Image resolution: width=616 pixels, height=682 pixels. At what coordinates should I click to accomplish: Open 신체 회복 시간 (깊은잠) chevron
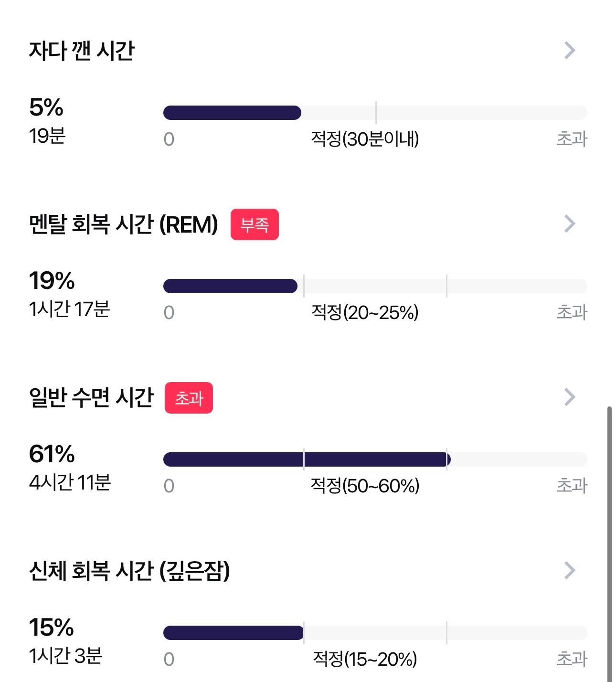point(570,570)
